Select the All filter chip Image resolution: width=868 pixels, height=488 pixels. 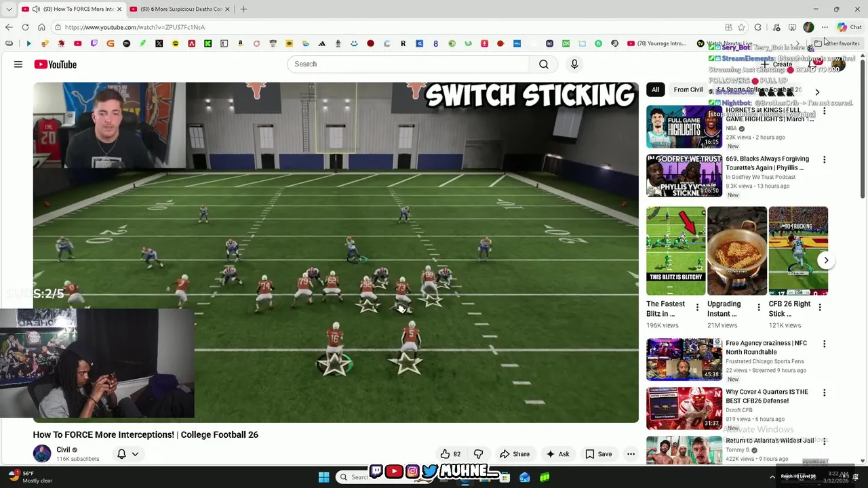655,89
